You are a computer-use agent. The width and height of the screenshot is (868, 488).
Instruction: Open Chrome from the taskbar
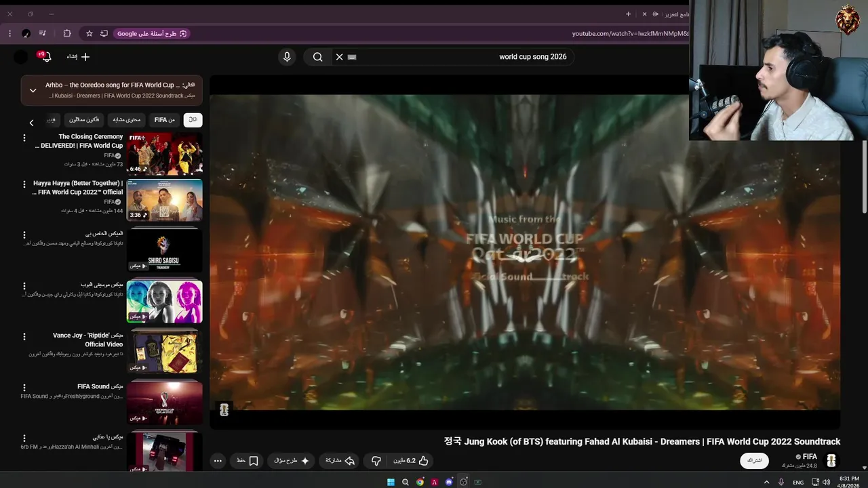(x=420, y=482)
